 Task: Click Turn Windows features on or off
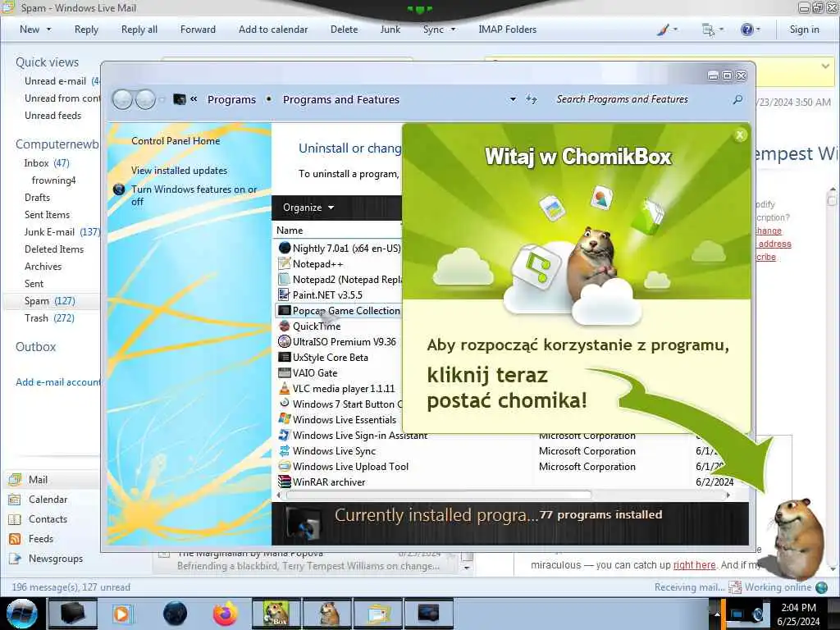pos(194,195)
